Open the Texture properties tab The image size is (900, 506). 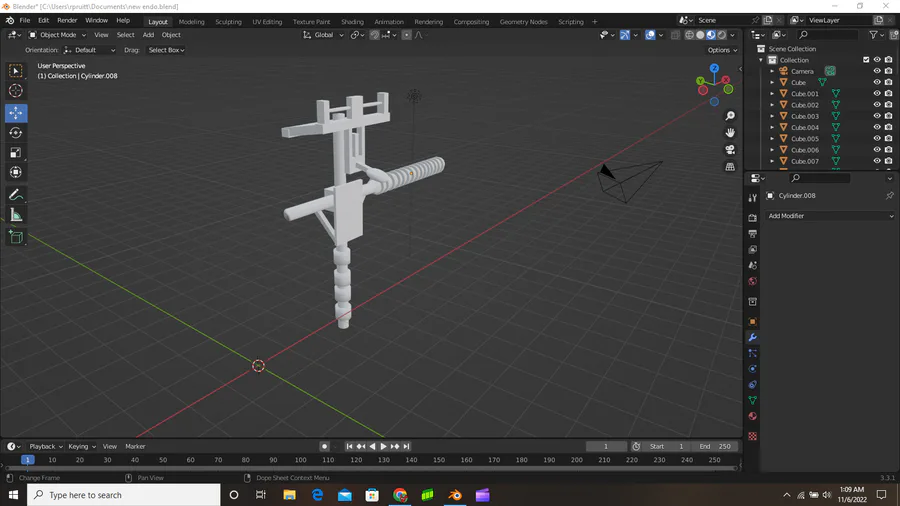(x=752, y=436)
